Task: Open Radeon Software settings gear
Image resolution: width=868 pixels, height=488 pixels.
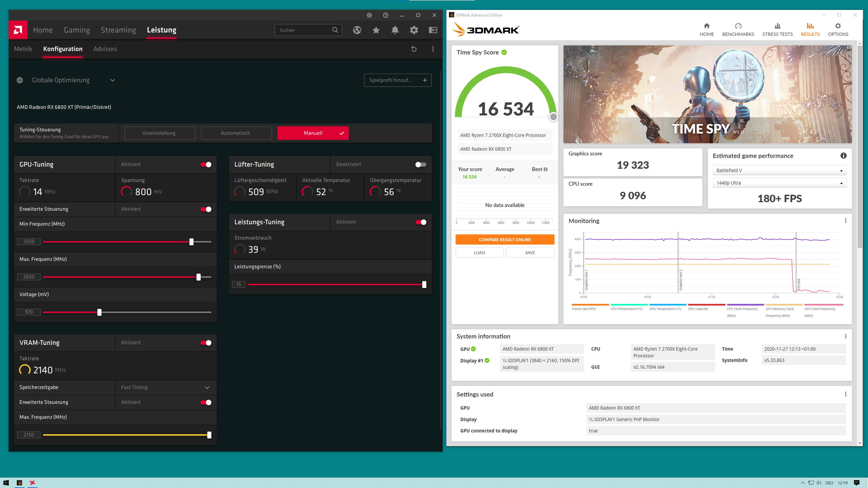Action: [414, 30]
